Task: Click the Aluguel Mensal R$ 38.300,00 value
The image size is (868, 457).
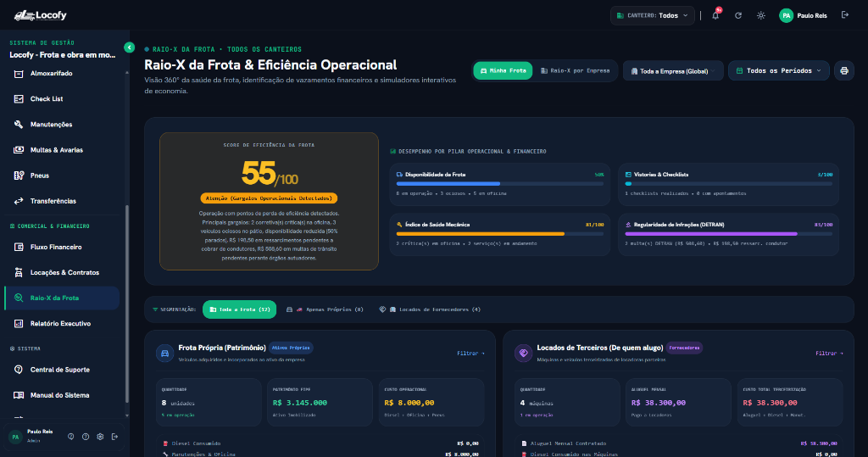Action: pos(659,403)
